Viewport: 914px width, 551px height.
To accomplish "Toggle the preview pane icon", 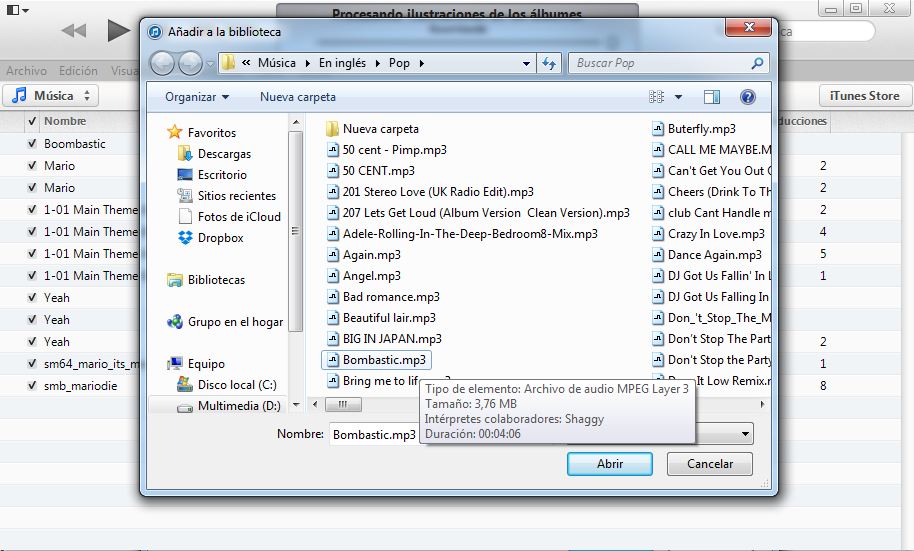I will click(712, 97).
